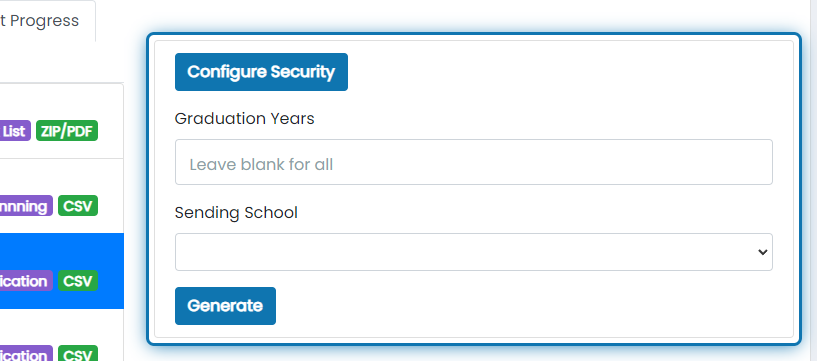The height and width of the screenshot is (361, 817).
Task: Click the CSV badge beside the Planning tag
Action: (78, 206)
